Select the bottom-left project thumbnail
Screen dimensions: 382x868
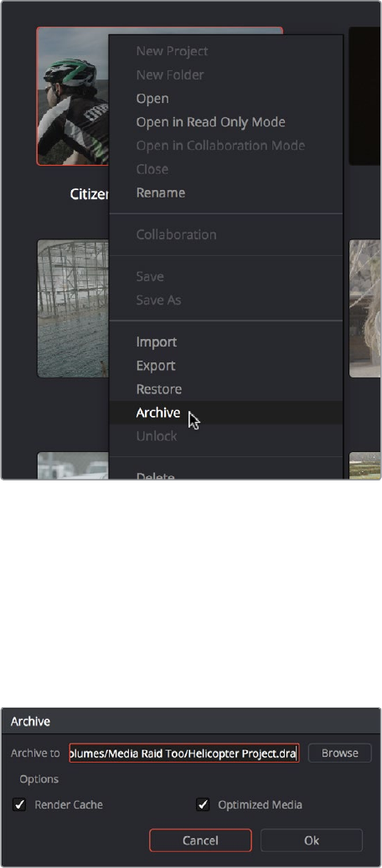click(x=73, y=465)
